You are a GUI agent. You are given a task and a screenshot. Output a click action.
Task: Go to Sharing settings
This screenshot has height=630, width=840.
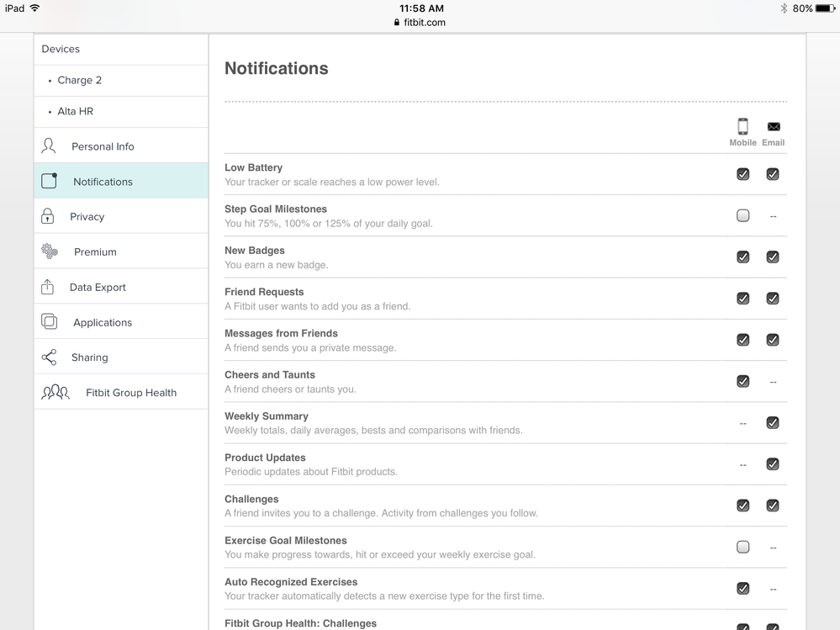(x=121, y=357)
